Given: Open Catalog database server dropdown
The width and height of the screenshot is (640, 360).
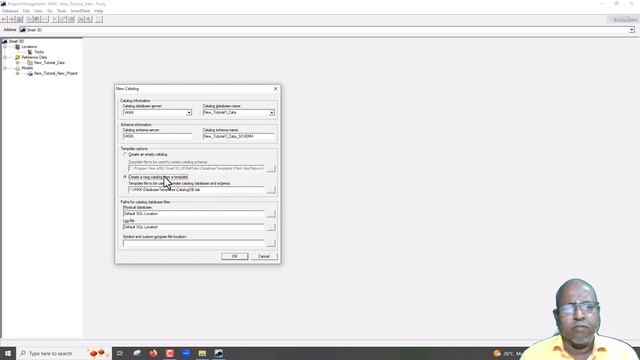Looking at the screenshot, I should click(x=189, y=113).
